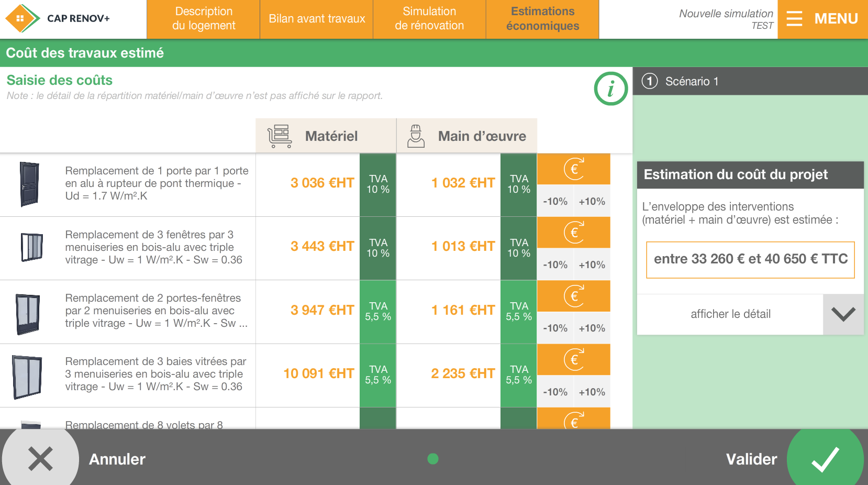Edit matériel cost 3 443 €HT
The height and width of the screenshot is (485, 868).
pos(322,246)
